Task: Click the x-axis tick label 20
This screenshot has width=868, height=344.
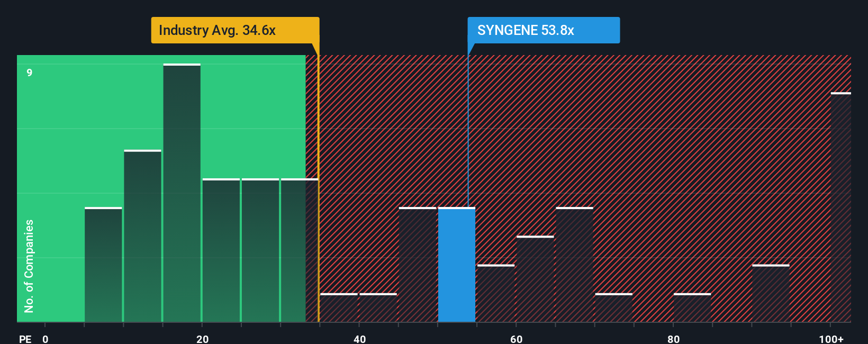Action: (202, 339)
